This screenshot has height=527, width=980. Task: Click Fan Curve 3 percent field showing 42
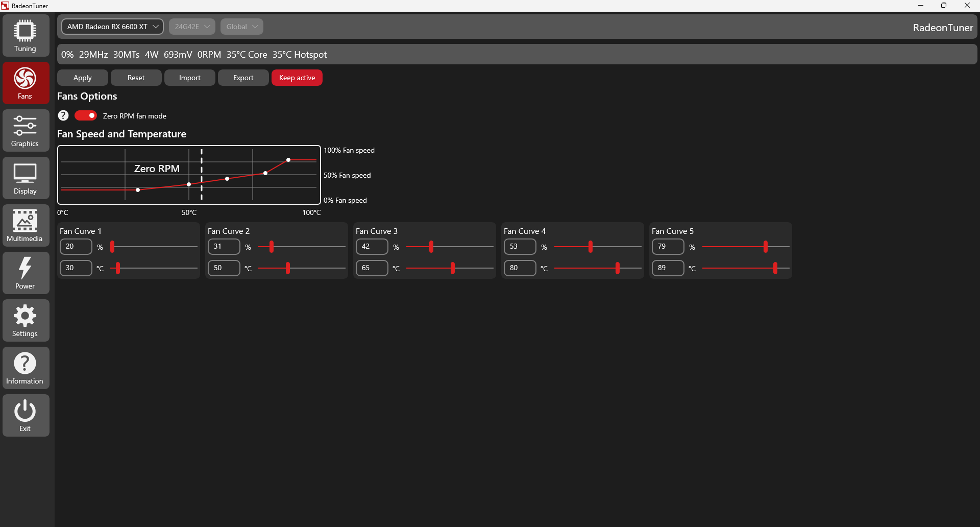(x=372, y=247)
